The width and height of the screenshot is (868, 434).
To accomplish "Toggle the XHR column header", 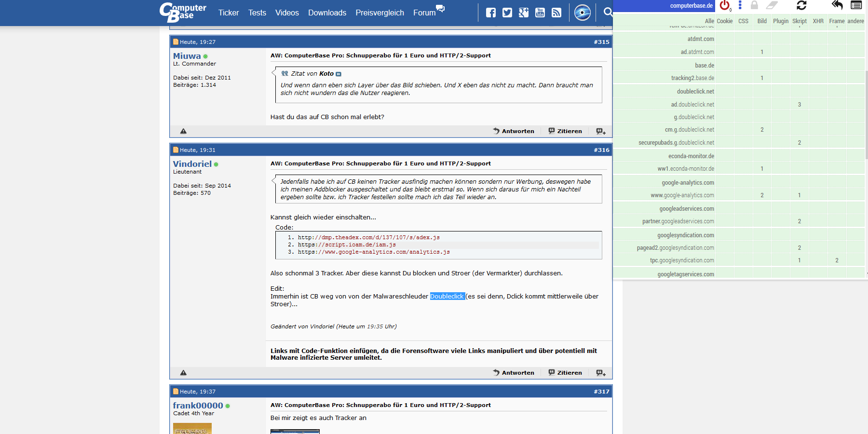I will [818, 21].
